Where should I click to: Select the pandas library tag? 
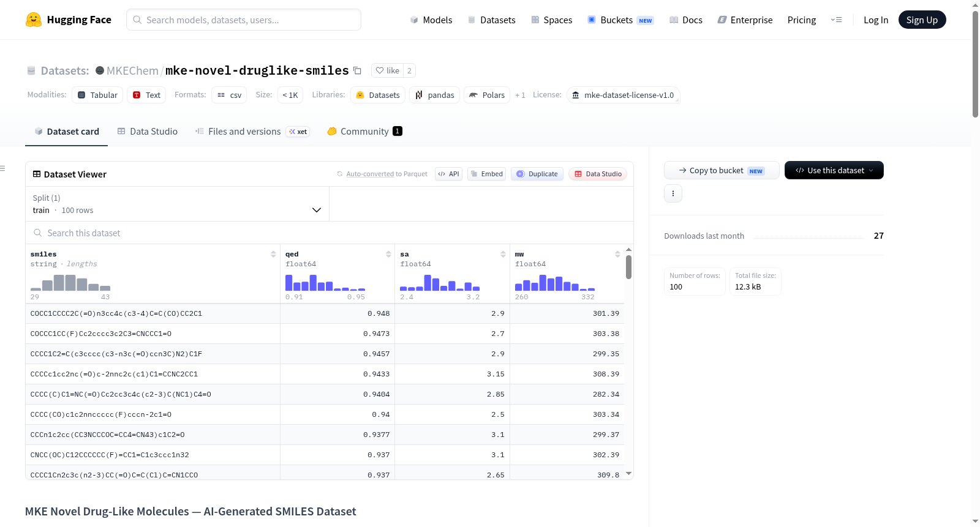pyautogui.click(x=435, y=95)
